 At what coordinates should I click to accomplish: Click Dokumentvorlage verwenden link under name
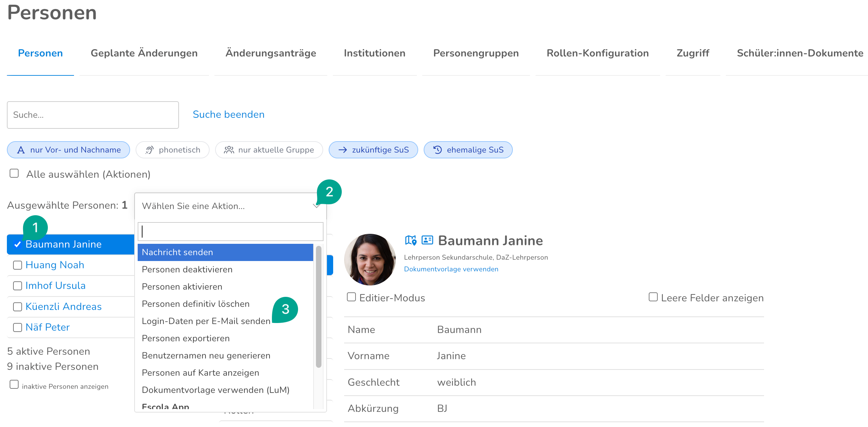click(x=451, y=269)
